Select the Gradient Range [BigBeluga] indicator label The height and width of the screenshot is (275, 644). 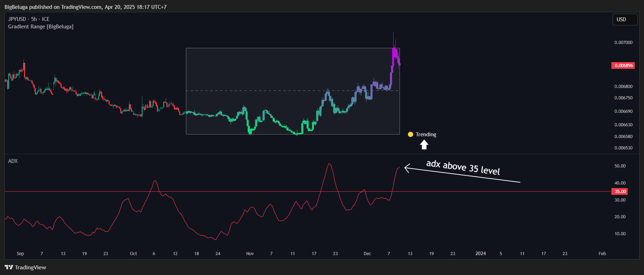(41, 27)
